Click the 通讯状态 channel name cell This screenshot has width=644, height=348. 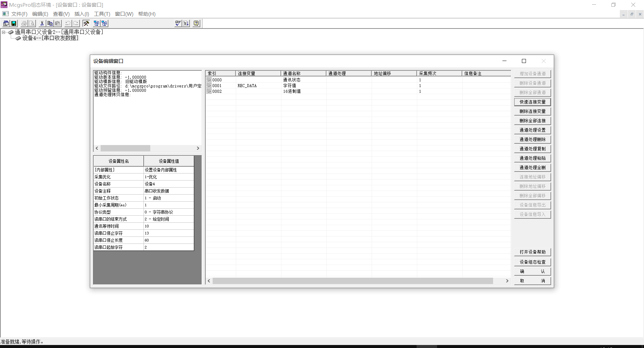[x=304, y=80]
